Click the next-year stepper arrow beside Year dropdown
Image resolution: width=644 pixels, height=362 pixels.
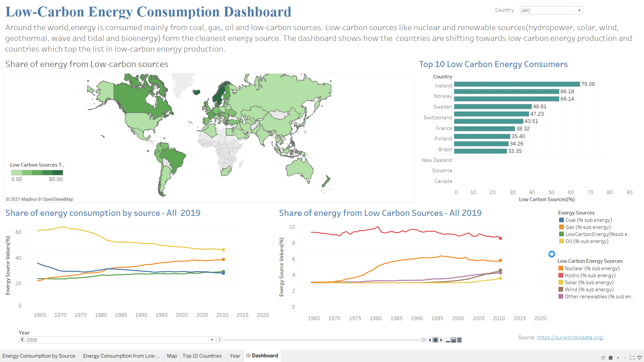click(219, 340)
